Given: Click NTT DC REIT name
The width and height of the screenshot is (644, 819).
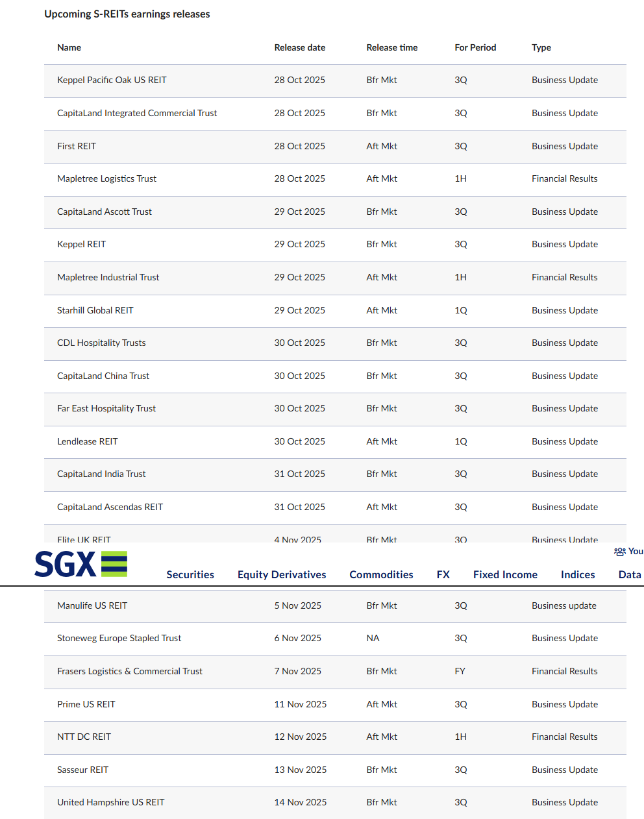Looking at the screenshot, I should click(x=84, y=737).
